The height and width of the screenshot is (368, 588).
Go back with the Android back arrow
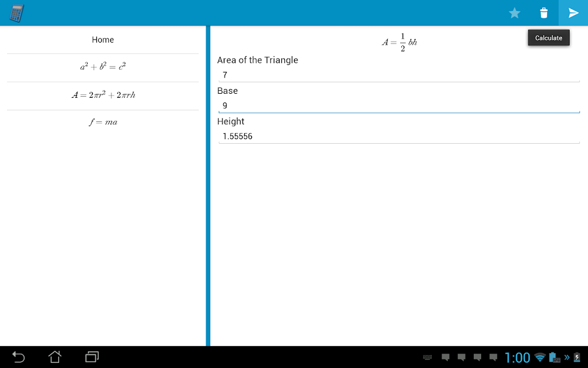coord(18,356)
